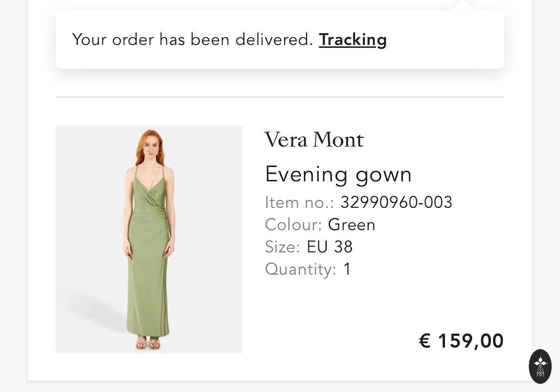Select the item number 32990960-003

396,203
